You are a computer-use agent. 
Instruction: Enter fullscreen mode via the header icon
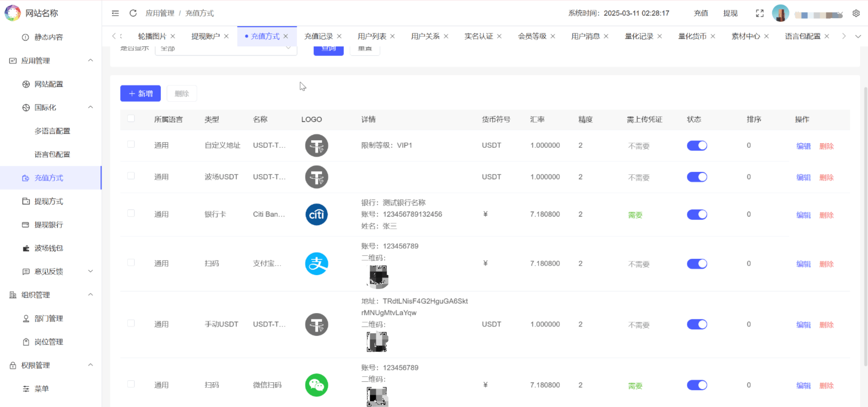click(x=759, y=13)
